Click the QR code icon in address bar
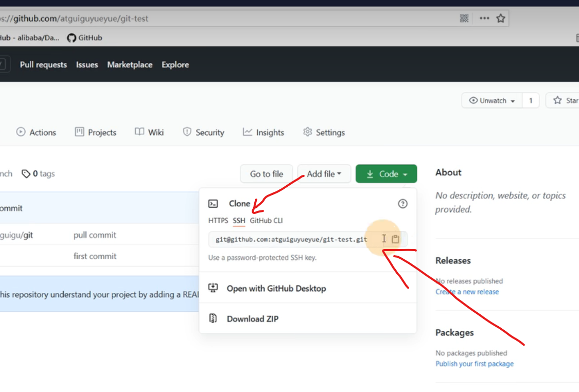 (x=464, y=19)
